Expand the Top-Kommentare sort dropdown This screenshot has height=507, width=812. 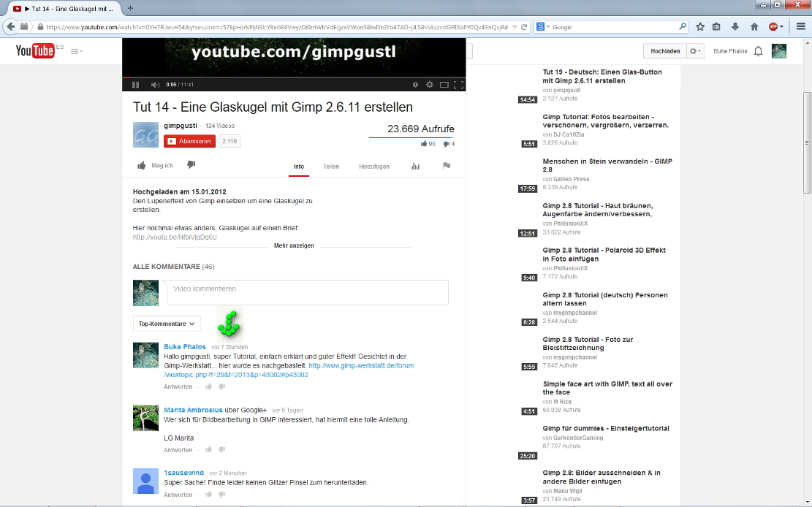click(x=167, y=324)
